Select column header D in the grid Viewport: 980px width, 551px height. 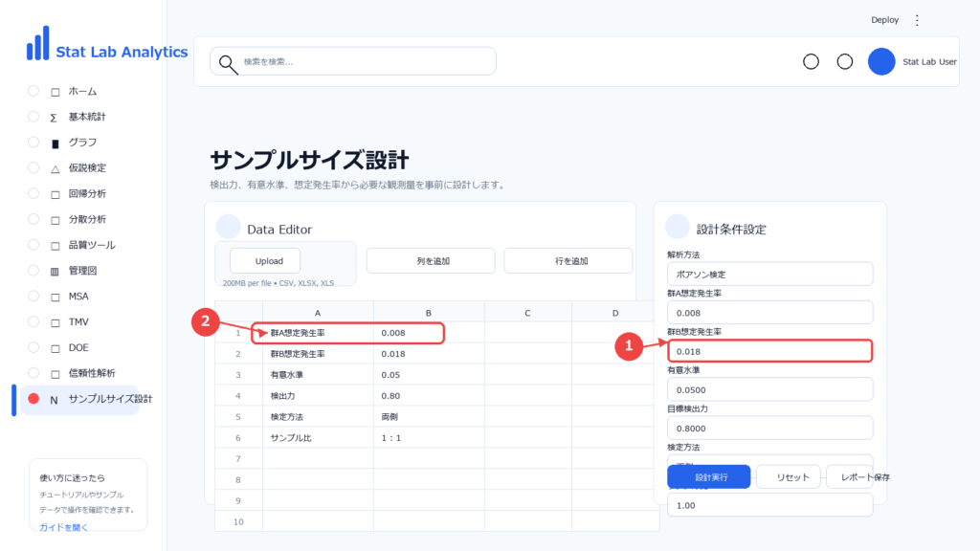pyautogui.click(x=615, y=313)
